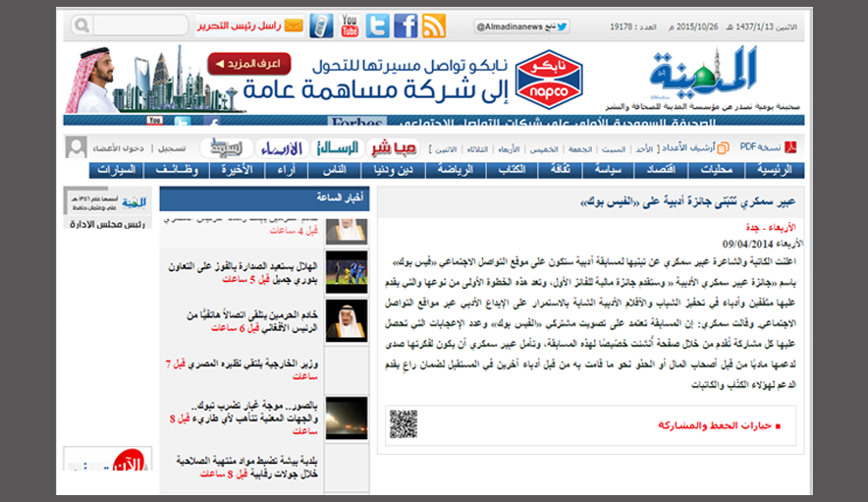Open the أرشيف الأعداد archive link

[x=698, y=148]
